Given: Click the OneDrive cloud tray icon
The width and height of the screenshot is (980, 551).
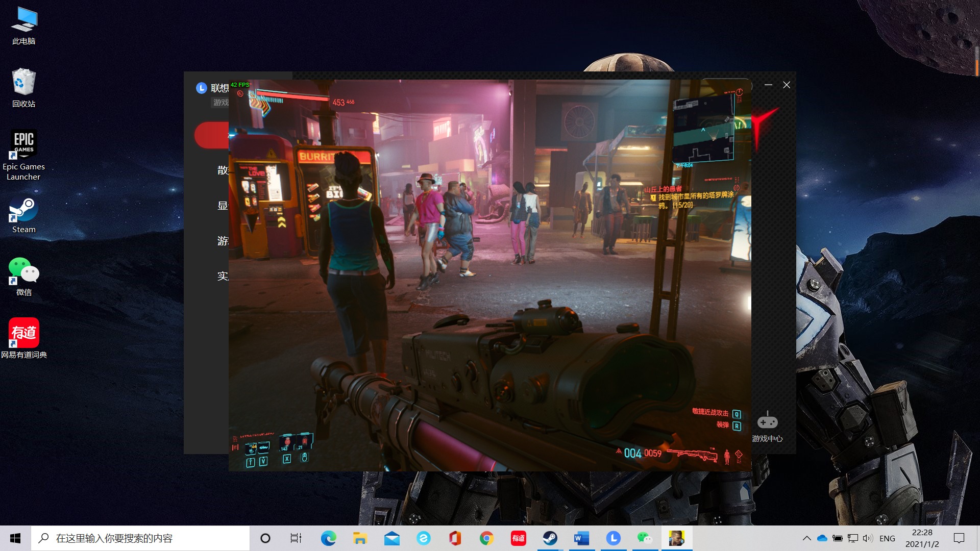Looking at the screenshot, I should point(822,538).
